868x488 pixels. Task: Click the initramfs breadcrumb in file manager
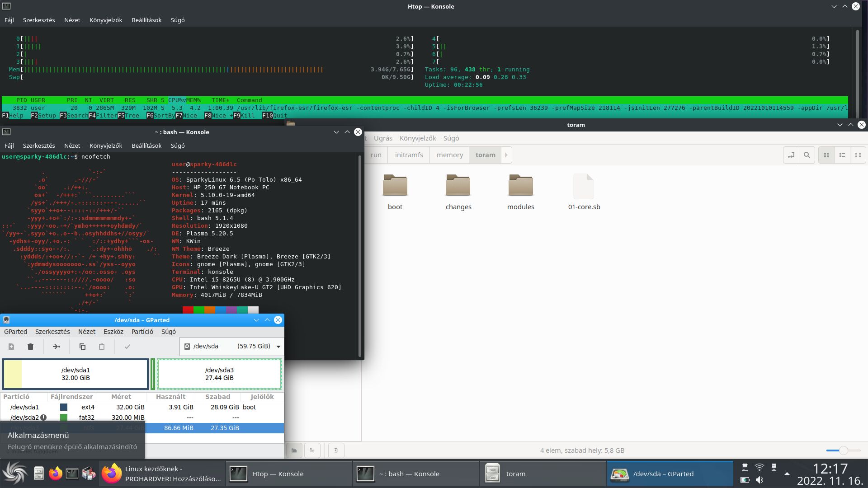click(x=409, y=155)
